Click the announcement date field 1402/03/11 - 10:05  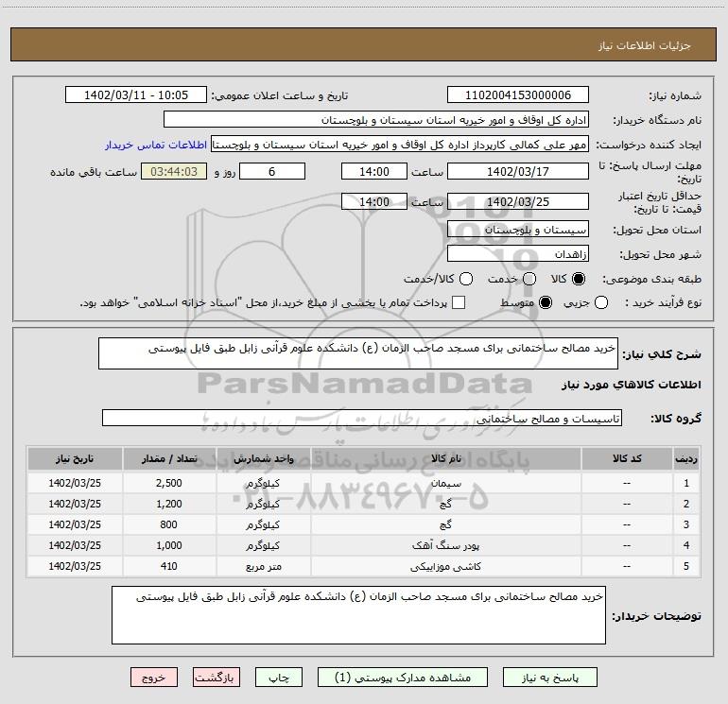click(136, 95)
